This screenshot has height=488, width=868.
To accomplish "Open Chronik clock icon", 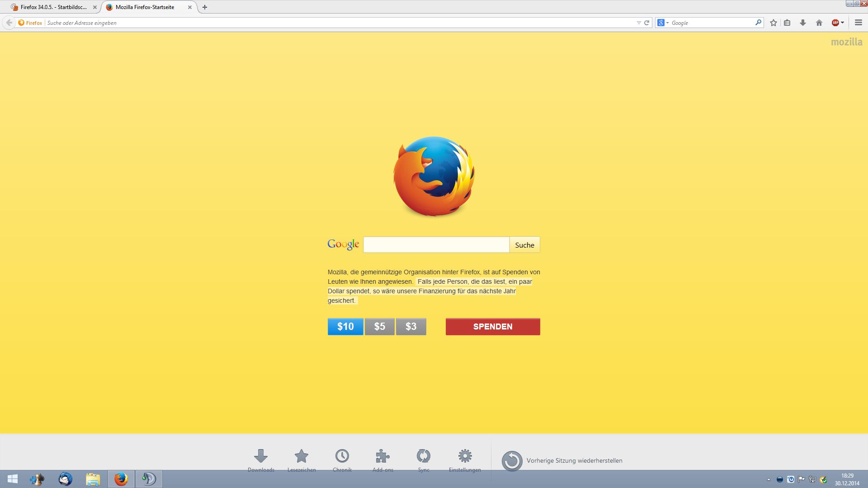I will [342, 456].
